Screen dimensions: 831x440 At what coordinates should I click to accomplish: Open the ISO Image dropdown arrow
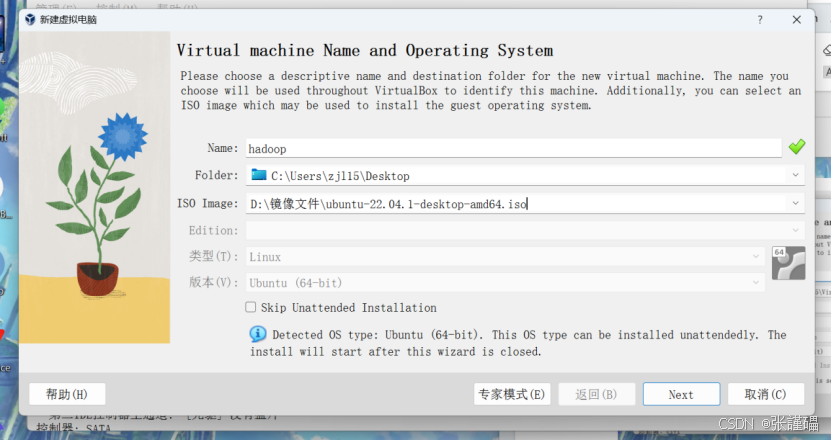coord(795,203)
